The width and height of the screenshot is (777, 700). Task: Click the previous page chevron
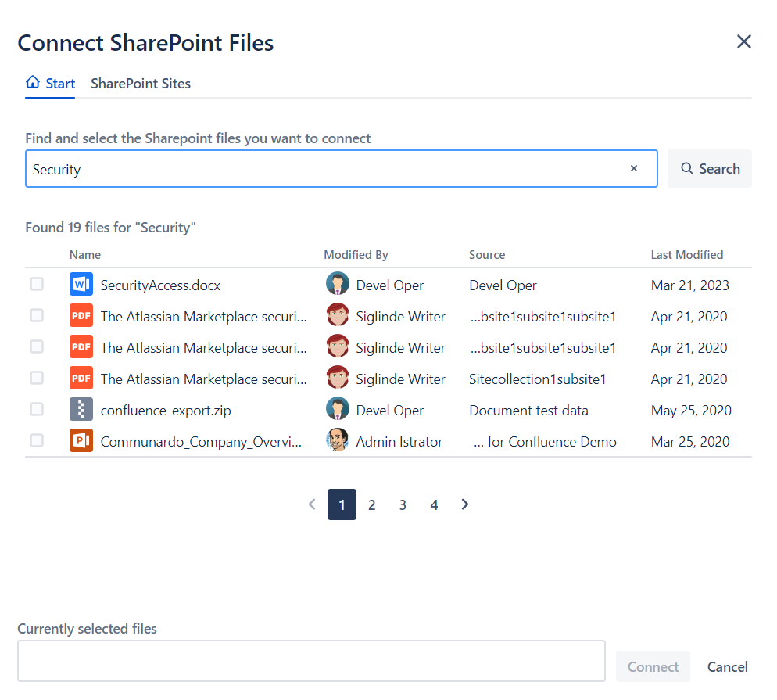coord(312,504)
